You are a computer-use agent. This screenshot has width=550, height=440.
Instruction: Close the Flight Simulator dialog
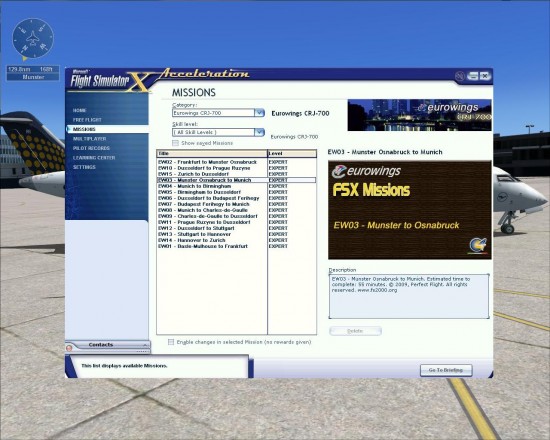click(x=485, y=76)
